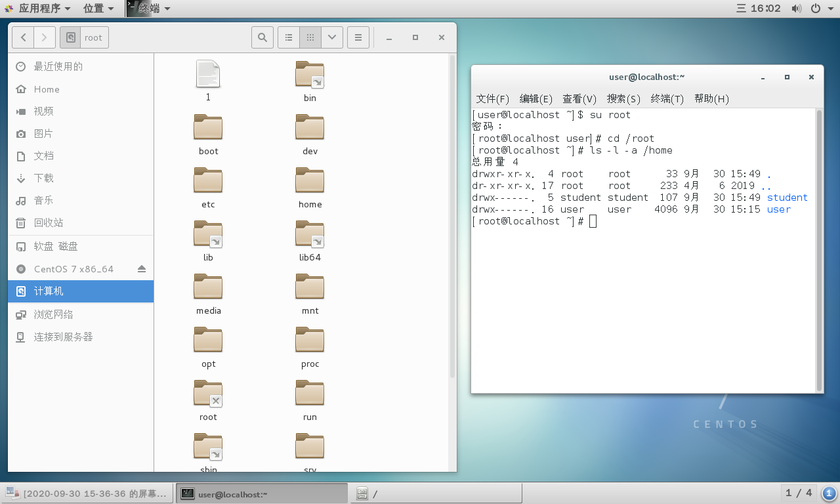Open the system status dropdown arrow top right
Image resolution: width=840 pixels, height=504 pixels.
click(832, 9)
